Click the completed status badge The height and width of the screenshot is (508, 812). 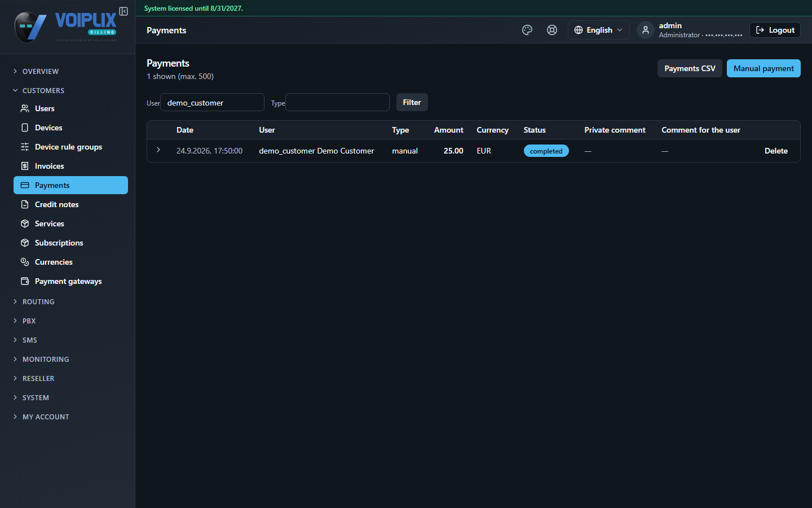[x=546, y=151]
